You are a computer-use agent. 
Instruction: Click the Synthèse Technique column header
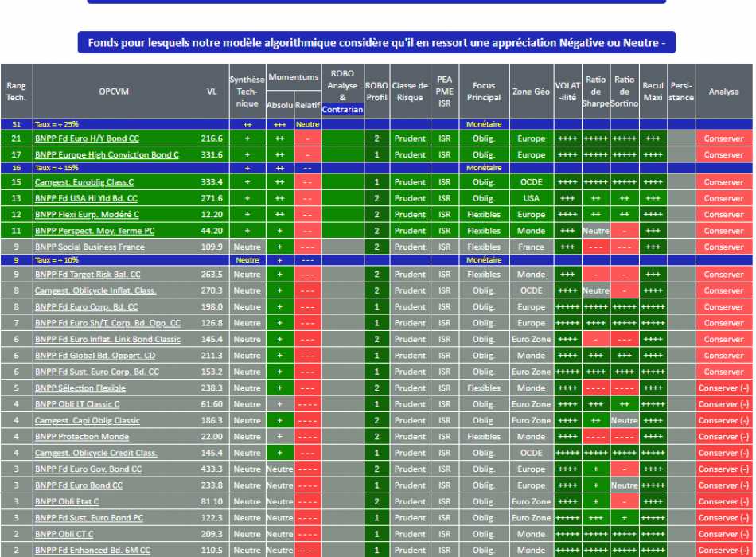[247, 92]
